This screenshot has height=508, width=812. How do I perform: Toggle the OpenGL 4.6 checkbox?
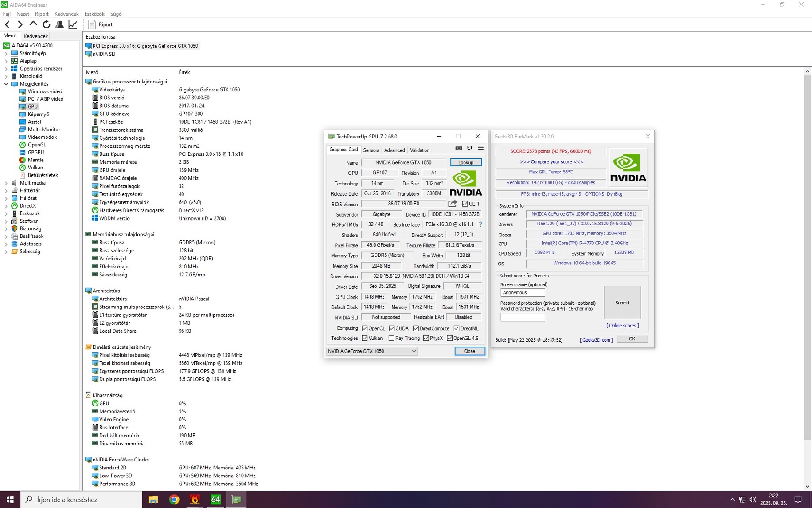450,339
